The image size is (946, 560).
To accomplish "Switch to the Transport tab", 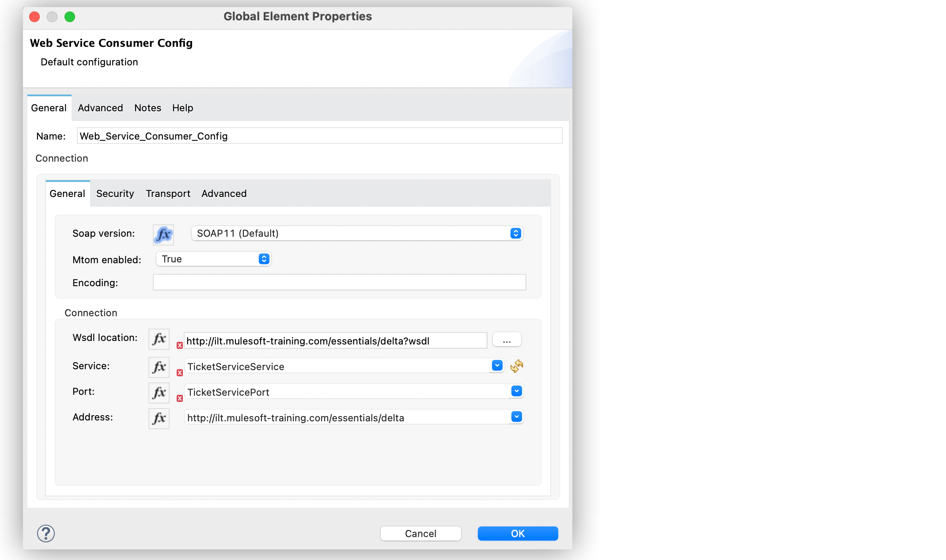I will click(167, 193).
